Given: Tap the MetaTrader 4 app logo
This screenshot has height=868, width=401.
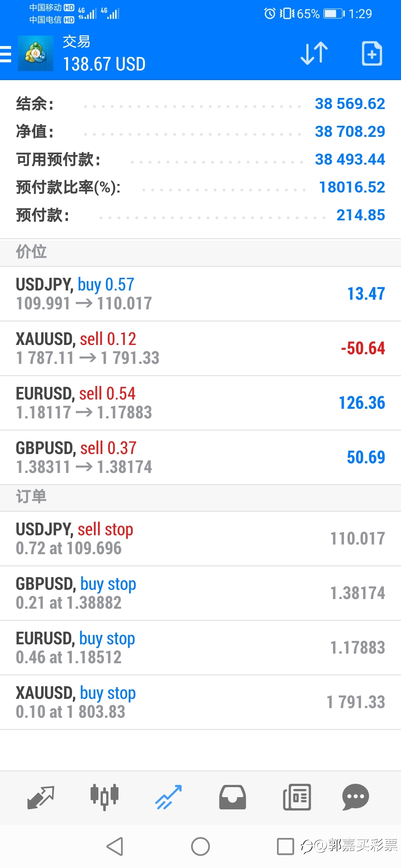Looking at the screenshot, I should tap(36, 53).
